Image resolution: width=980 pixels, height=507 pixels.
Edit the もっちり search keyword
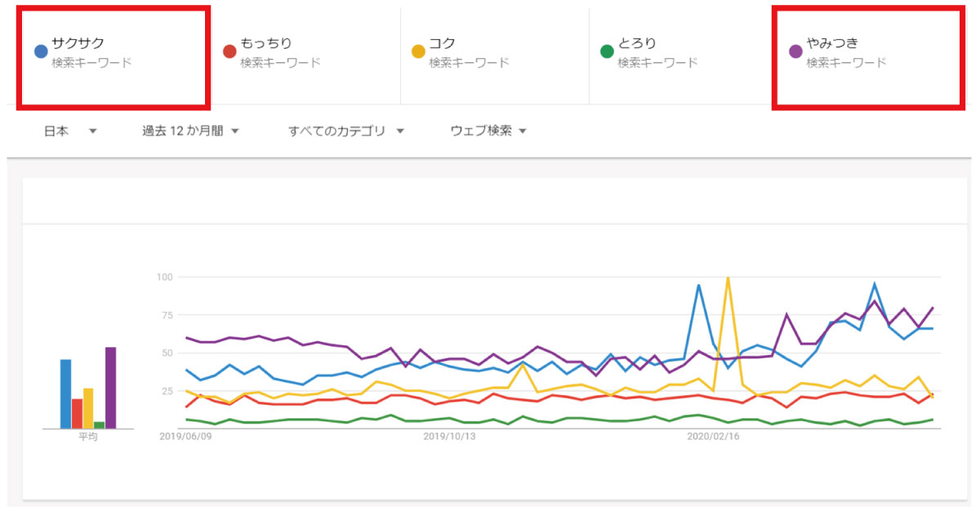(x=266, y=43)
